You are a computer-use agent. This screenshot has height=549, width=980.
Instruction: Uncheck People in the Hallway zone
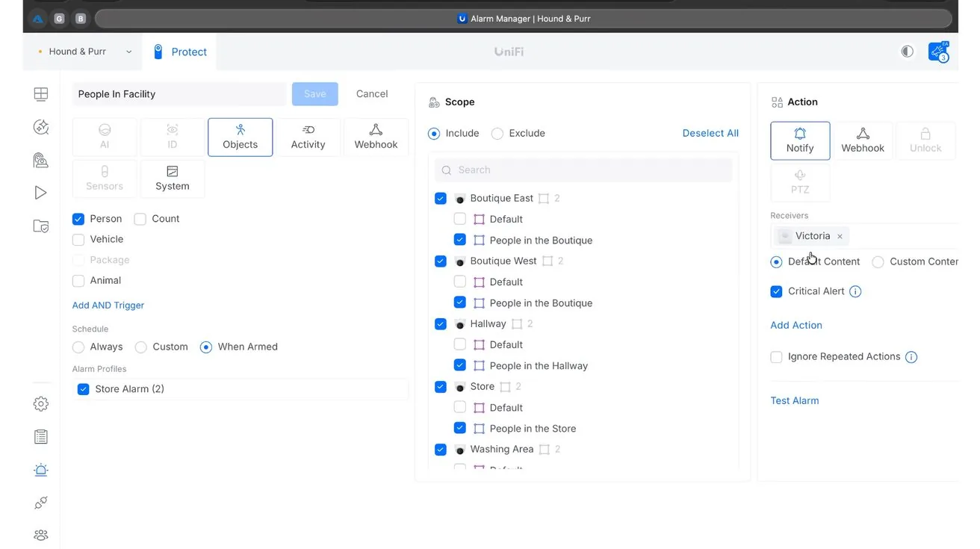[460, 365]
